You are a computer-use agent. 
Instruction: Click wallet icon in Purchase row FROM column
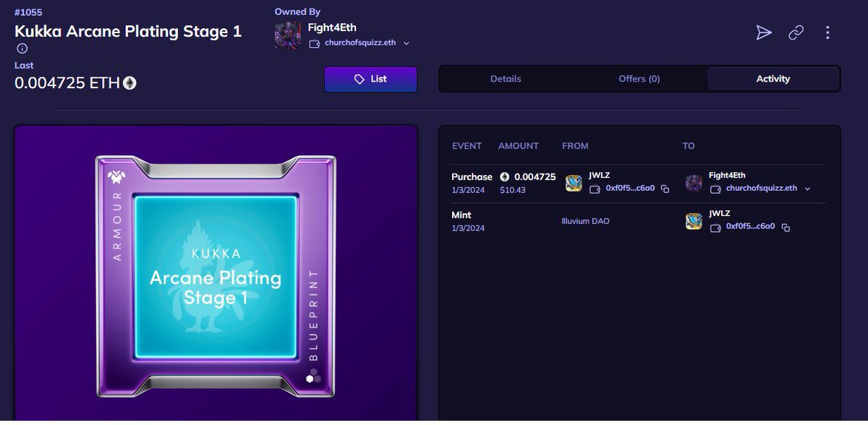tap(595, 189)
